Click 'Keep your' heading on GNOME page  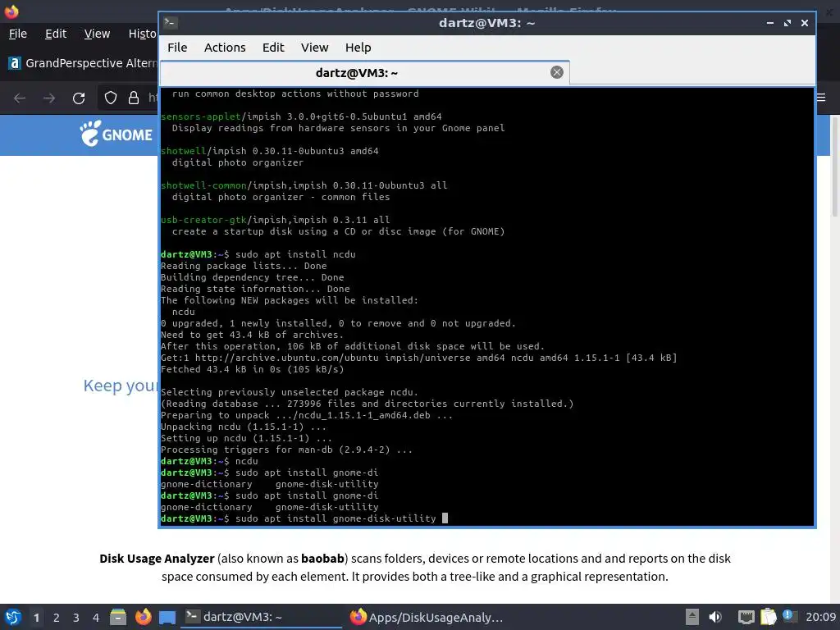pos(121,386)
